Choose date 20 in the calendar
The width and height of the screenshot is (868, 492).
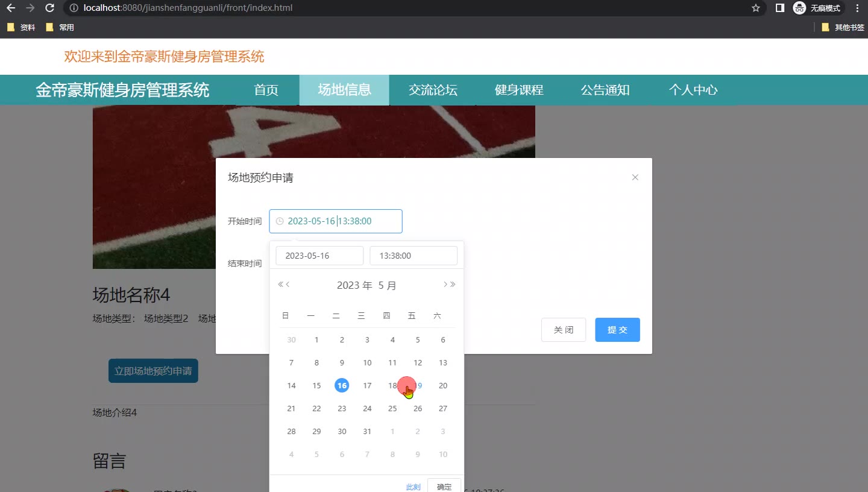[443, 386]
